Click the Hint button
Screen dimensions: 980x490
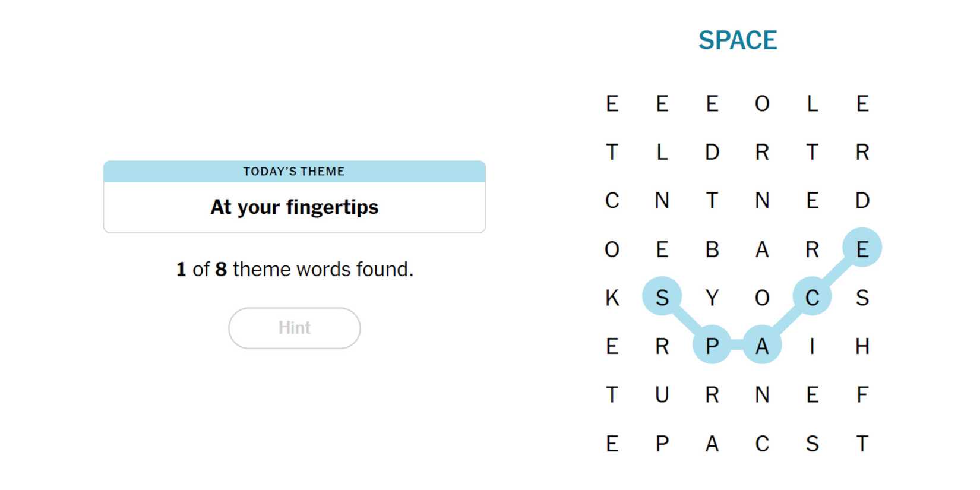294,328
